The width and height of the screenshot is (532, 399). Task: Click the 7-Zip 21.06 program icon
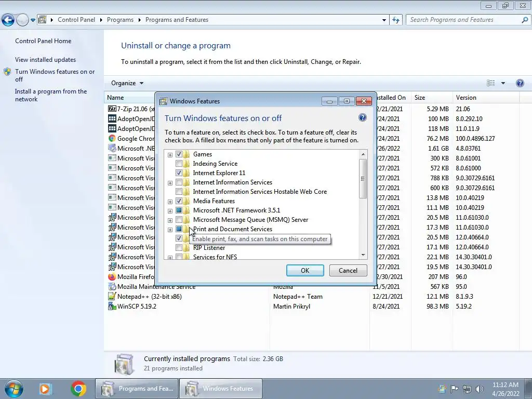pos(112,109)
